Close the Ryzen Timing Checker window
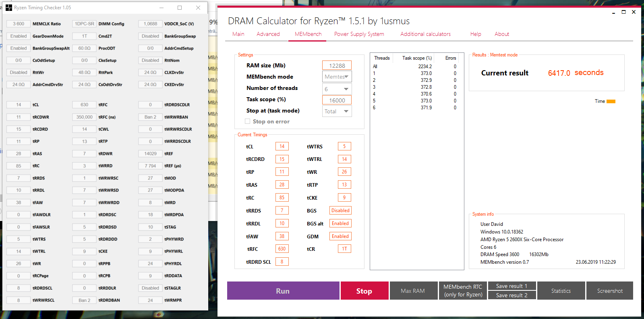This screenshot has height=319, width=644. (x=198, y=8)
